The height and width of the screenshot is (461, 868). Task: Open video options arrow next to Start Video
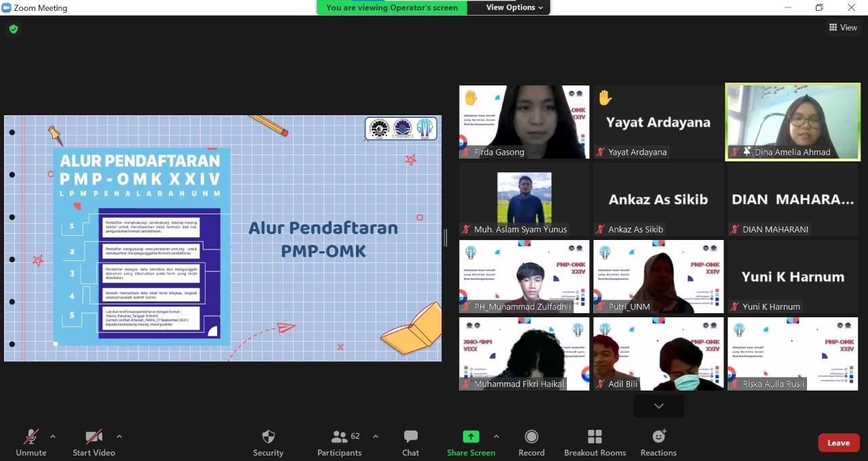119,437
